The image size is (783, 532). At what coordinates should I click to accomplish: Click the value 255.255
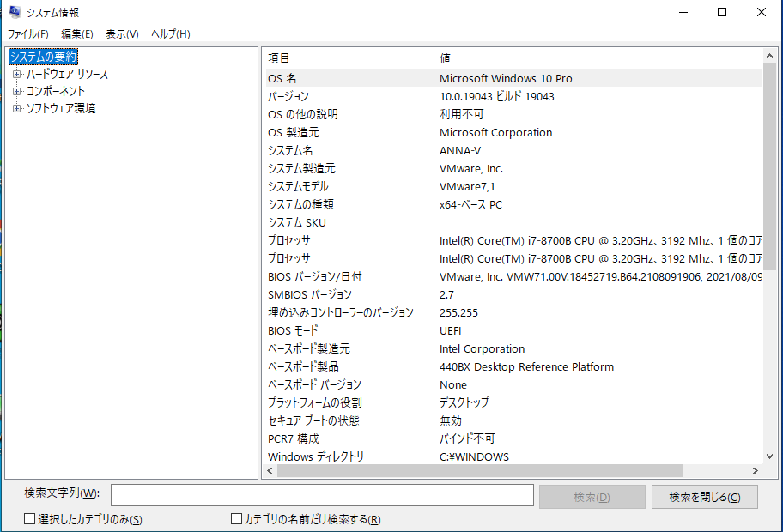click(458, 312)
